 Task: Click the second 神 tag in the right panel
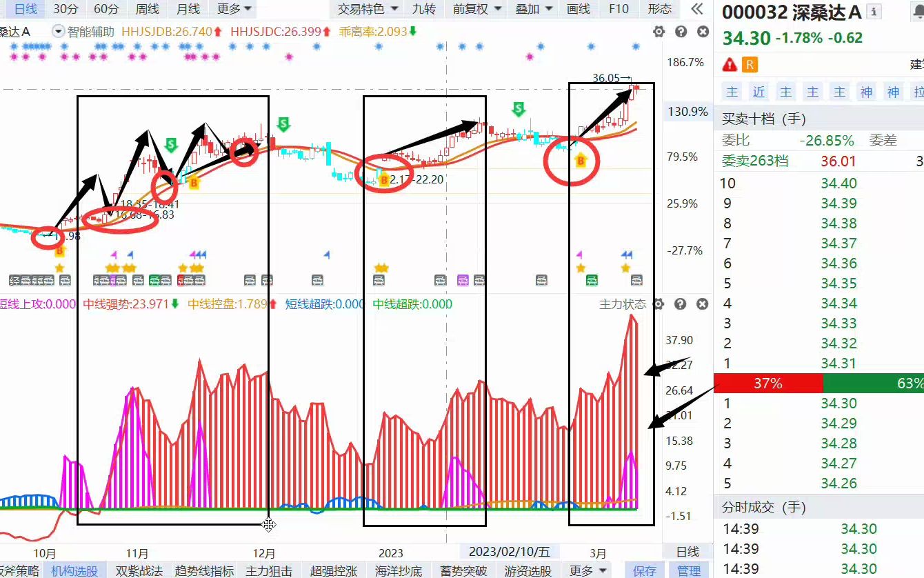pyautogui.click(x=893, y=92)
